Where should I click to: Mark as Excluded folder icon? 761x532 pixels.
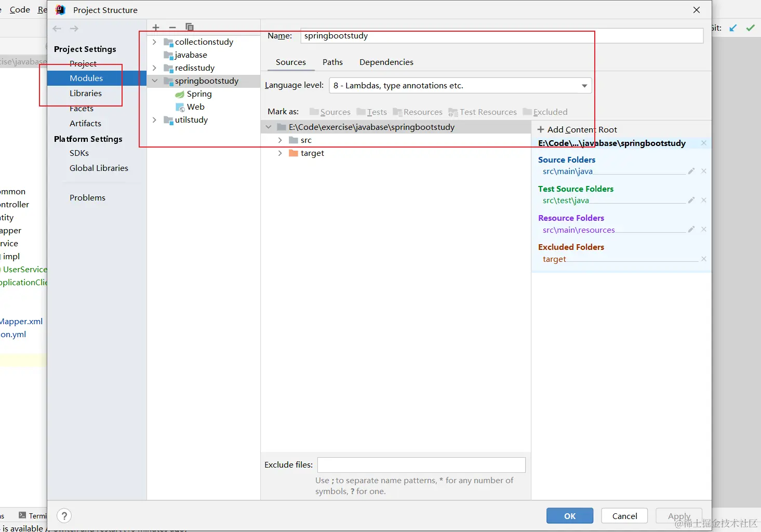pos(527,112)
